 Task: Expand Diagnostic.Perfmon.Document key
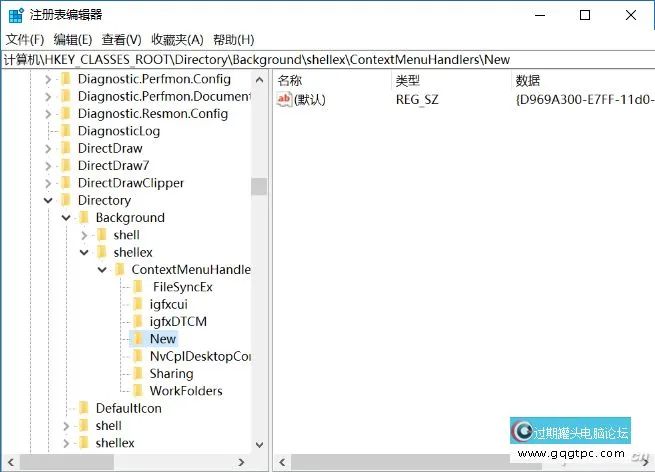coord(48,97)
